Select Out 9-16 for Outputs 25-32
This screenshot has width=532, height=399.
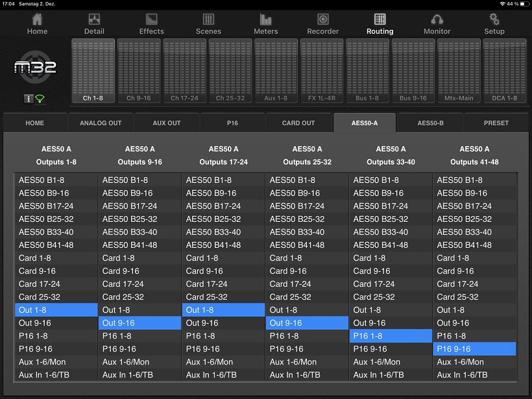[307, 322]
